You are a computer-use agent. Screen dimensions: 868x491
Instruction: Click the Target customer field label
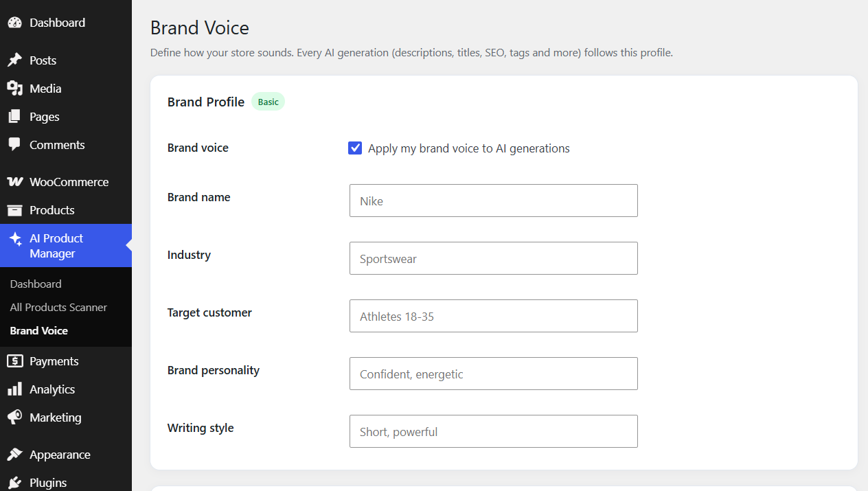point(209,312)
